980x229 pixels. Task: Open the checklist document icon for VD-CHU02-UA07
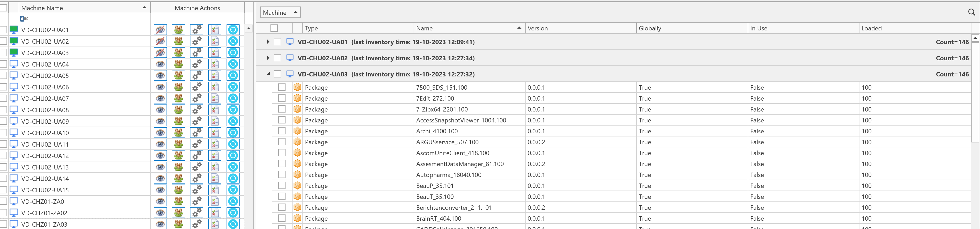pos(215,98)
